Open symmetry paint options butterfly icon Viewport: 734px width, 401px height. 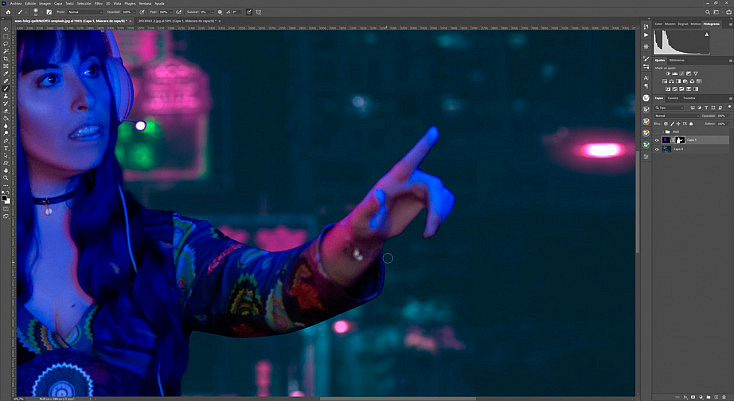pyautogui.click(x=258, y=12)
